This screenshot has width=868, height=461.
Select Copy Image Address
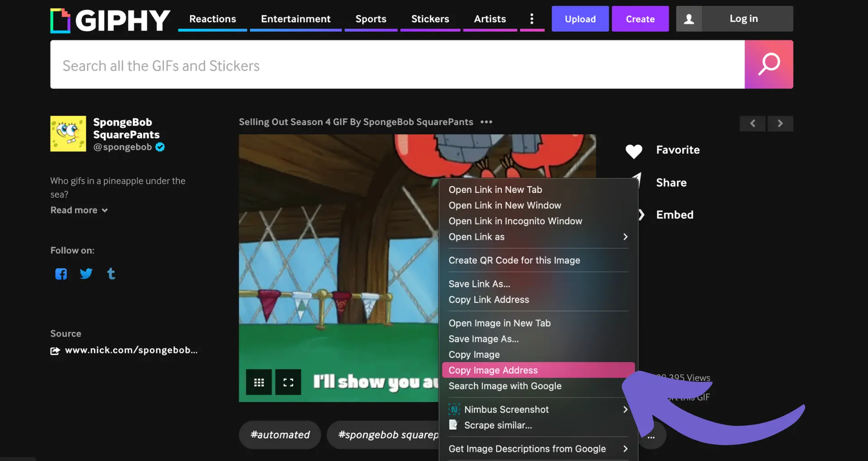[538, 370]
